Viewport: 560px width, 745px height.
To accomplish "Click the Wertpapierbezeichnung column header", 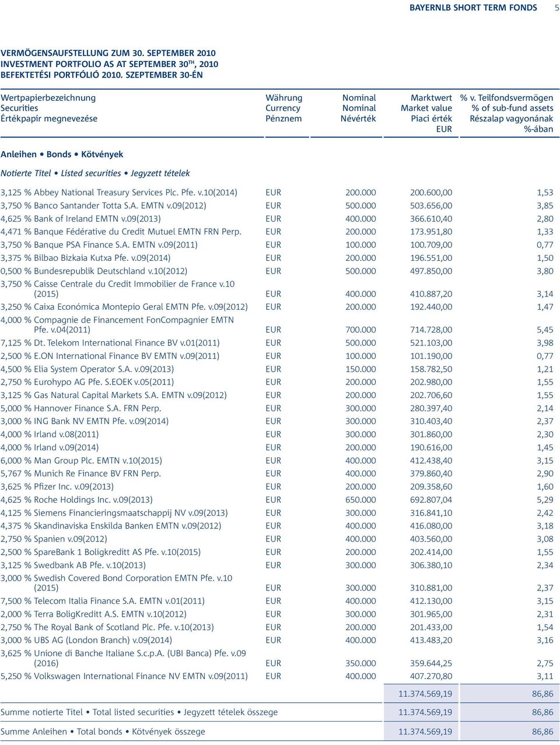I will pos(48,98).
